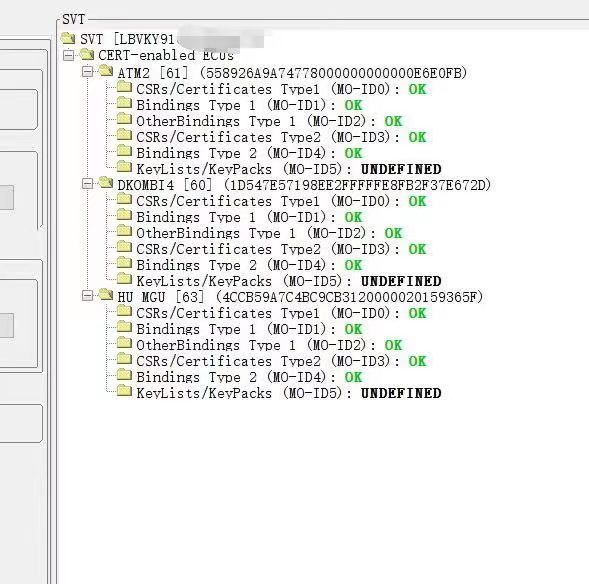Collapse the ATM2 [61] tree node
Image resolution: width=589 pixels, height=584 pixels.
[x=87, y=72]
